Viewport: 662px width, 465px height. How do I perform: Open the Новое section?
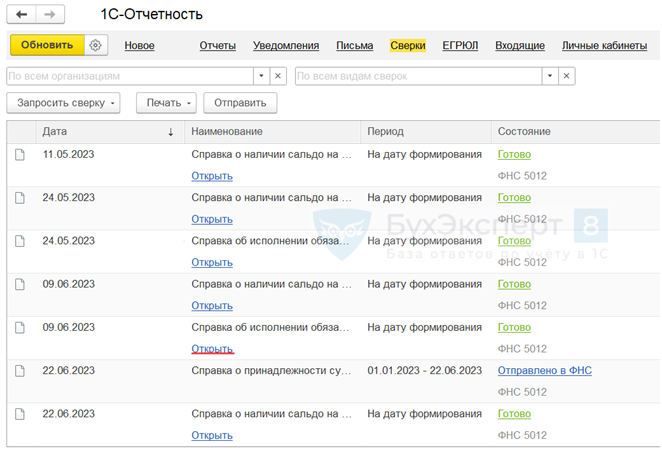(x=139, y=46)
